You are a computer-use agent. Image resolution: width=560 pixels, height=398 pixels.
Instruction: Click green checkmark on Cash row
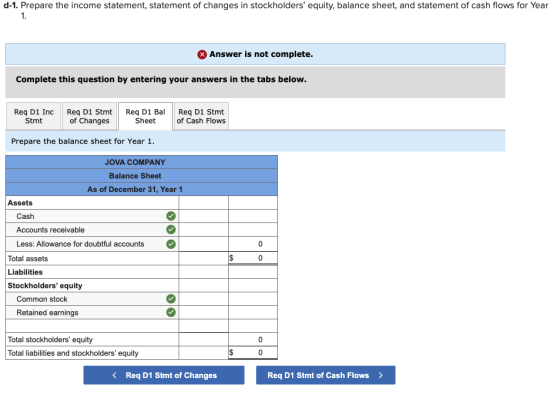point(171,216)
